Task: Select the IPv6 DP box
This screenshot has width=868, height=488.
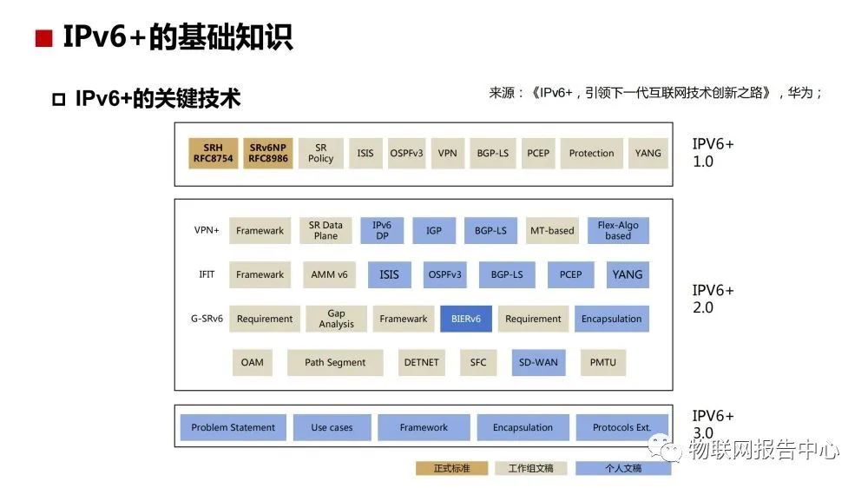Action: pos(382,230)
